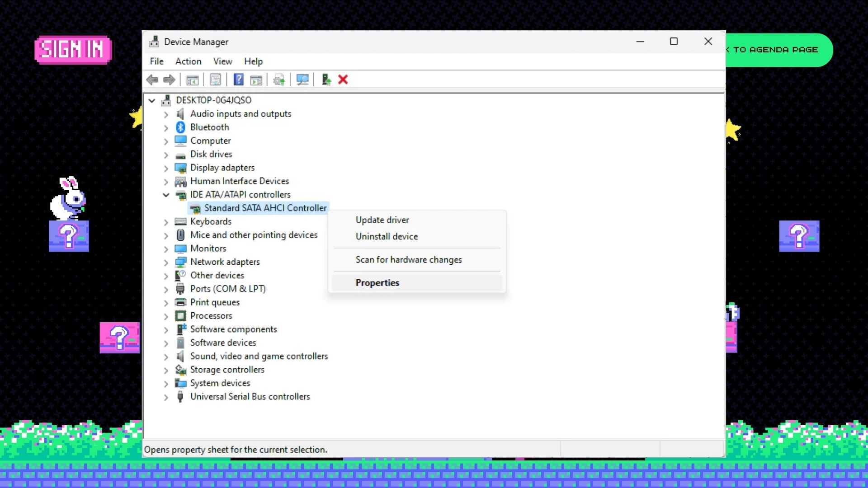This screenshot has width=868, height=488.
Task: Click the right-side purple question block
Action: [x=799, y=236]
